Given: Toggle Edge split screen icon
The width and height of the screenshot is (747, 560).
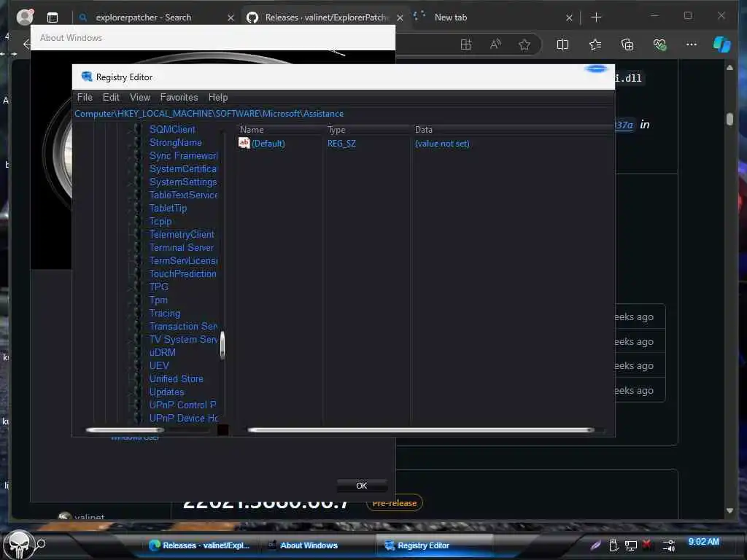Looking at the screenshot, I should tap(562, 44).
